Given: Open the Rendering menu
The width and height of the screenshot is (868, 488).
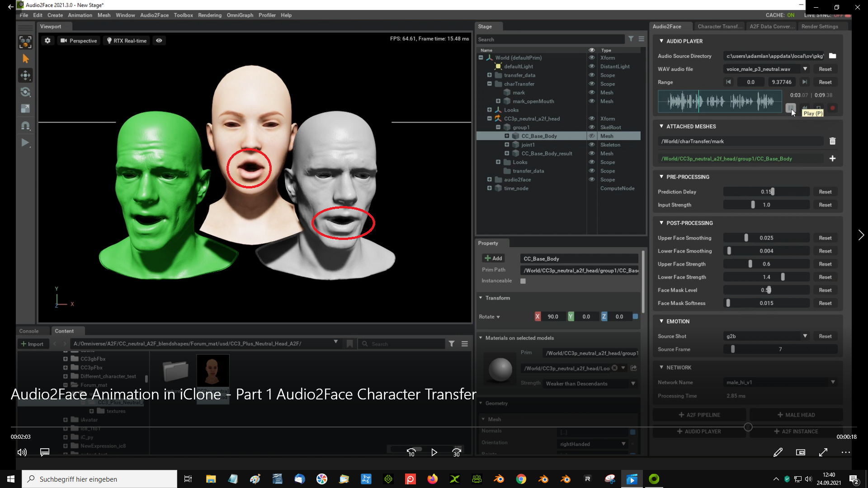Looking at the screenshot, I should click(x=210, y=15).
